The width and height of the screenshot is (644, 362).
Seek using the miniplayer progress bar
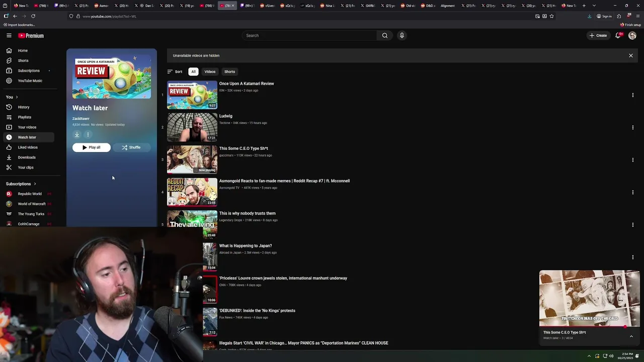coord(590,327)
